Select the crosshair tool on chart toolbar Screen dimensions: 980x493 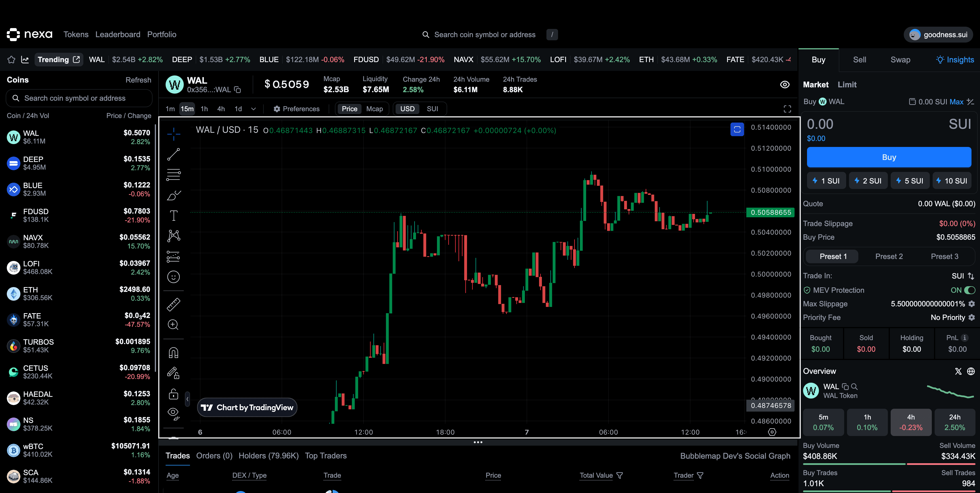174,134
